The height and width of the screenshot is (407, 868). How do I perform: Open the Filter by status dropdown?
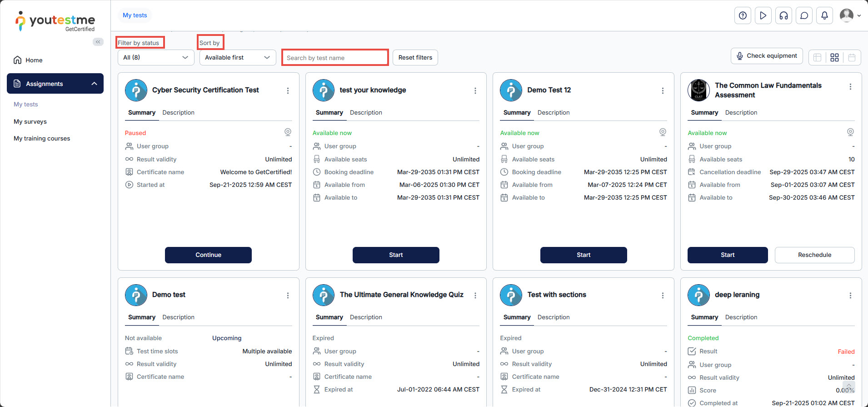tap(155, 57)
